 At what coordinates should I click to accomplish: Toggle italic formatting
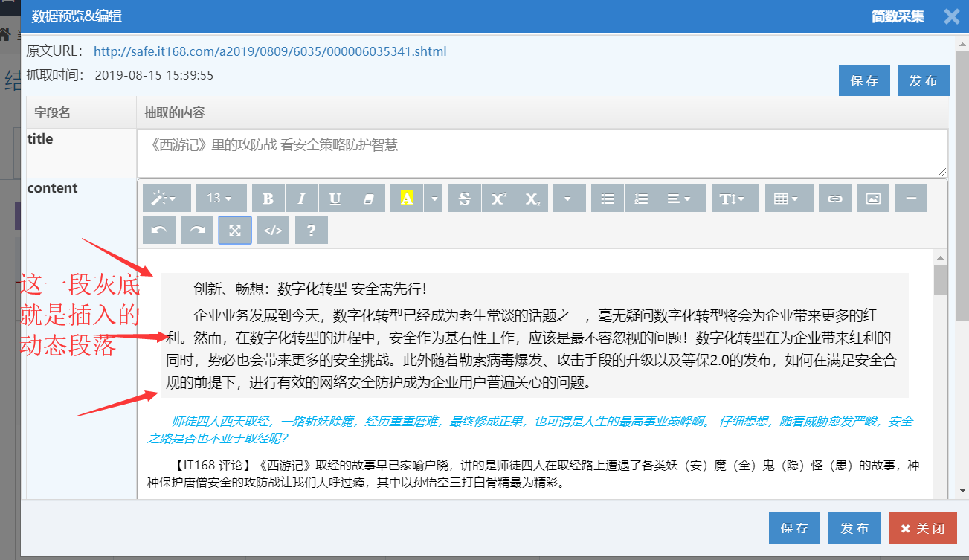302,199
